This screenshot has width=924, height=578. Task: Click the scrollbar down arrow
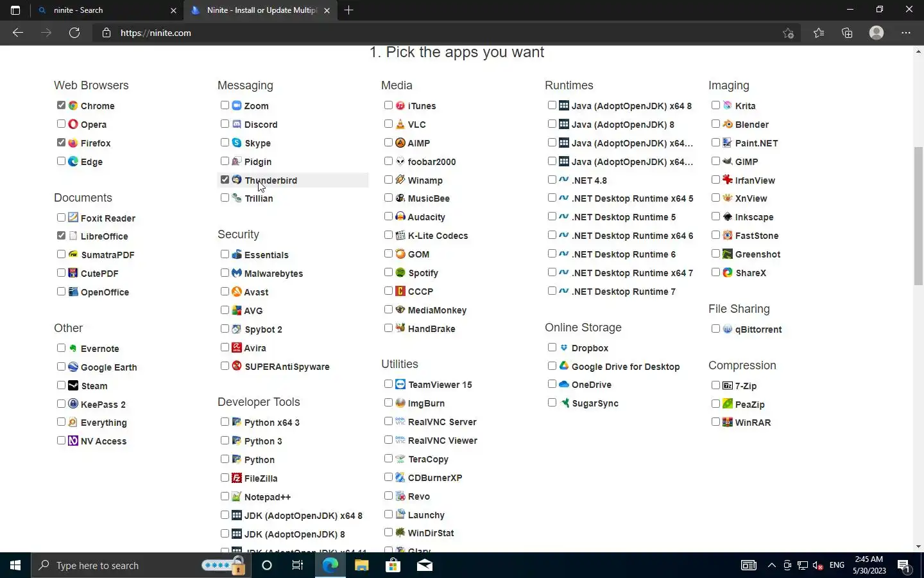tap(918, 547)
